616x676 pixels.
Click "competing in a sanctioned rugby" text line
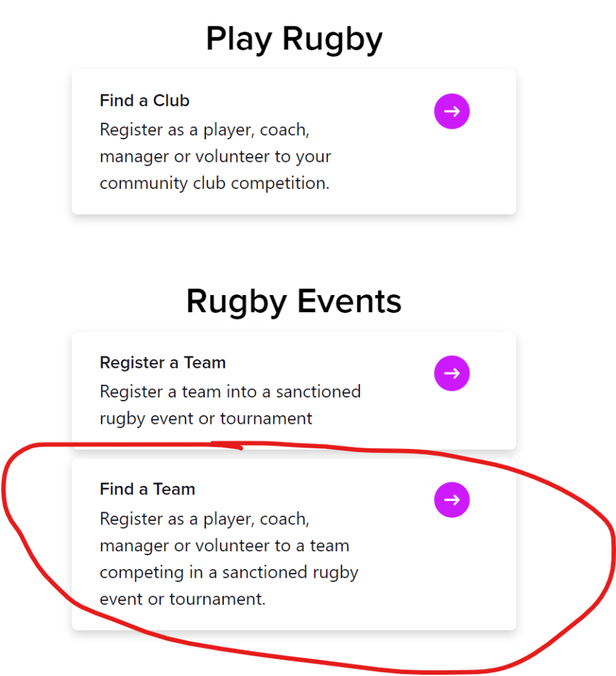[228, 572]
